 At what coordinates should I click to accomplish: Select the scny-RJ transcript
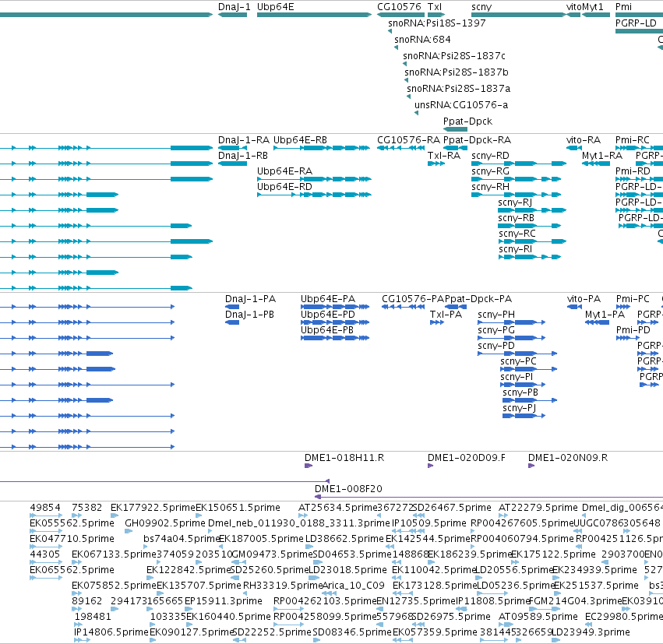[x=532, y=210]
